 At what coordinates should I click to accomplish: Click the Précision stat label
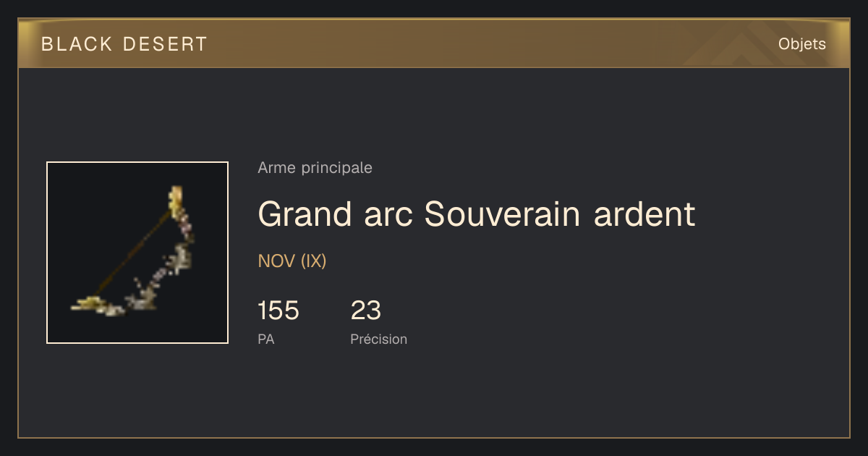[378, 339]
